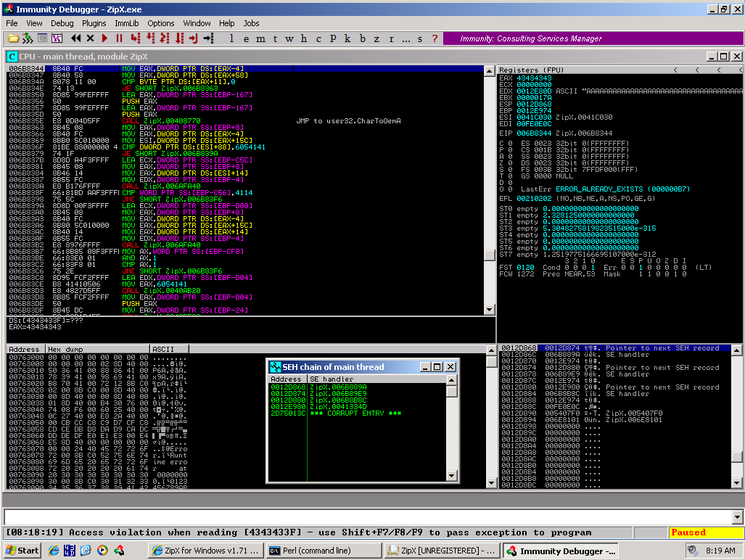This screenshot has width=745, height=560.
Task: Click the Step over icon
Action: tap(150, 38)
